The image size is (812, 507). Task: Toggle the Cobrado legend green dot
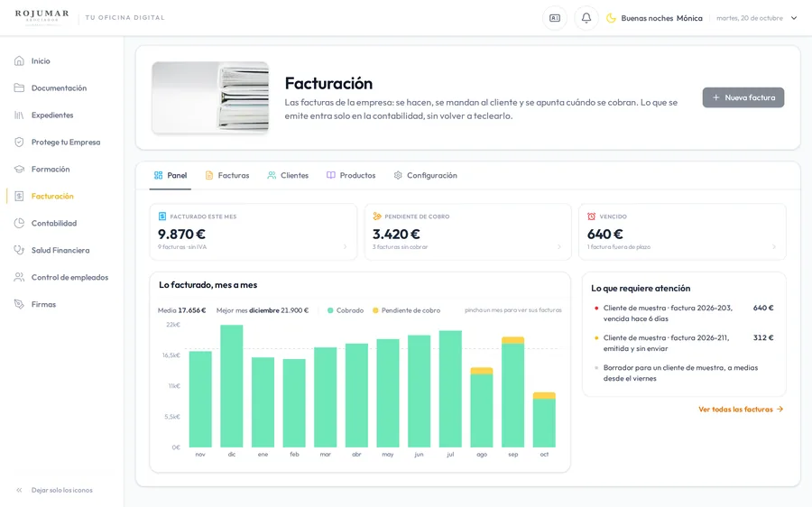coord(330,310)
